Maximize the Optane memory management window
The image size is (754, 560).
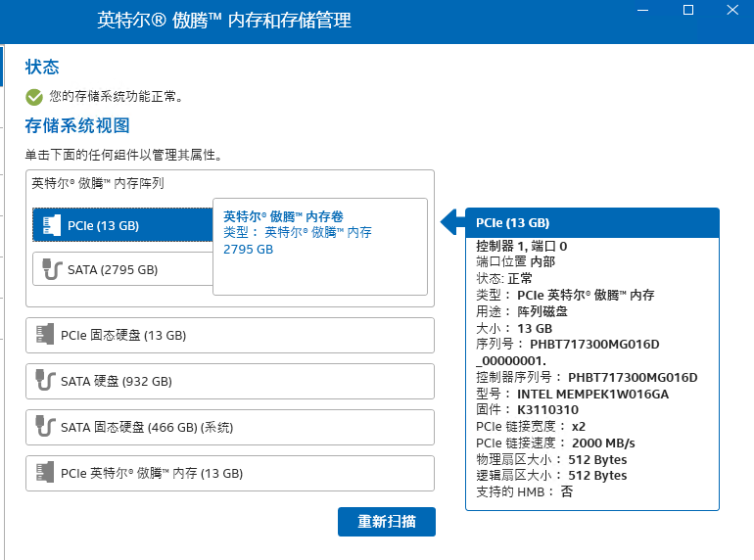pos(688,10)
